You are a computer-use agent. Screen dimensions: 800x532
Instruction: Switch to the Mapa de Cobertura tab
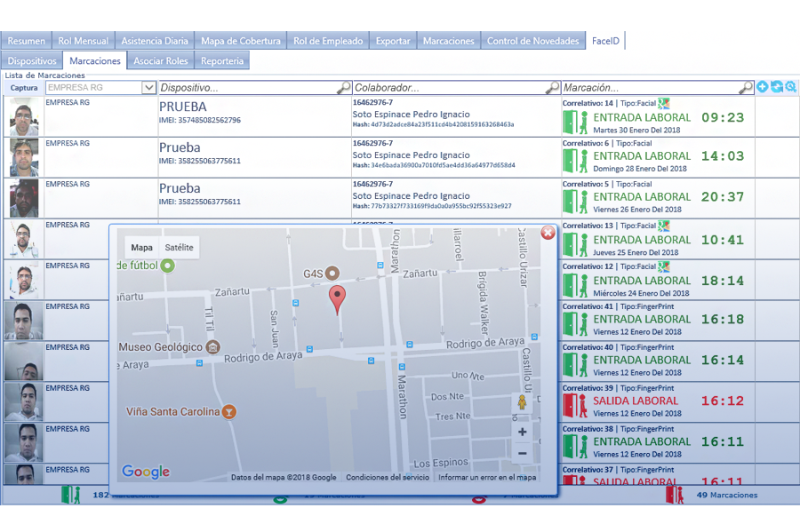(x=240, y=41)
